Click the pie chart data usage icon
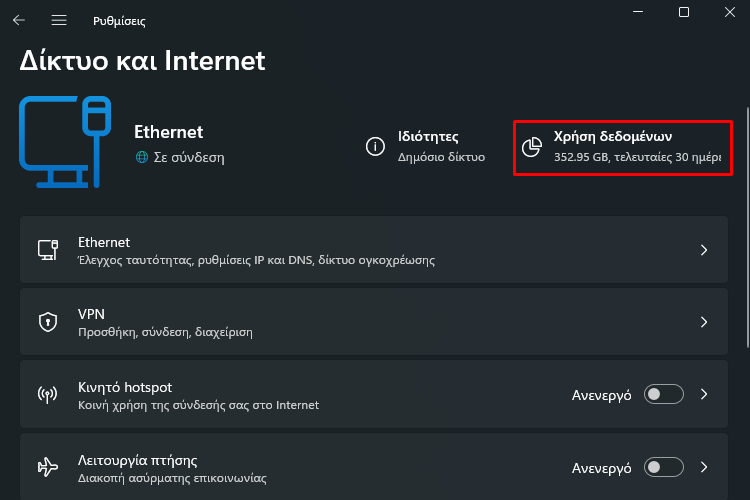 [531, 147]
